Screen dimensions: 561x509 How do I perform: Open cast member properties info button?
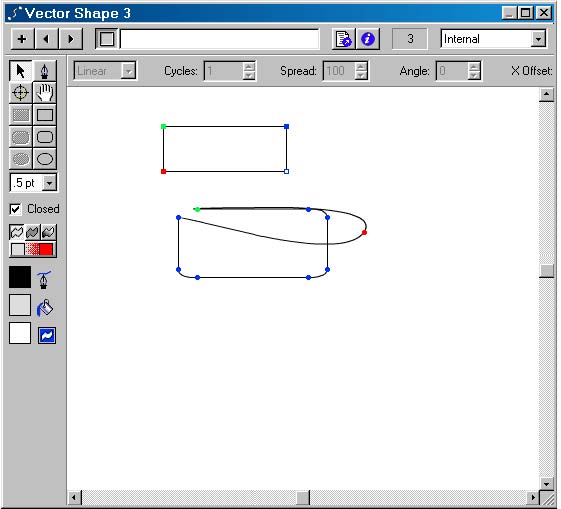pos(367,39)
